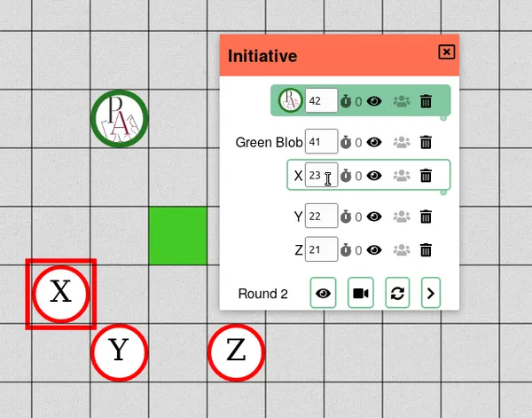Viewport: 532px width, 418px height.
Task: Click the turn counter 0 in Green Blob row
Action: (x=358, y=143)
